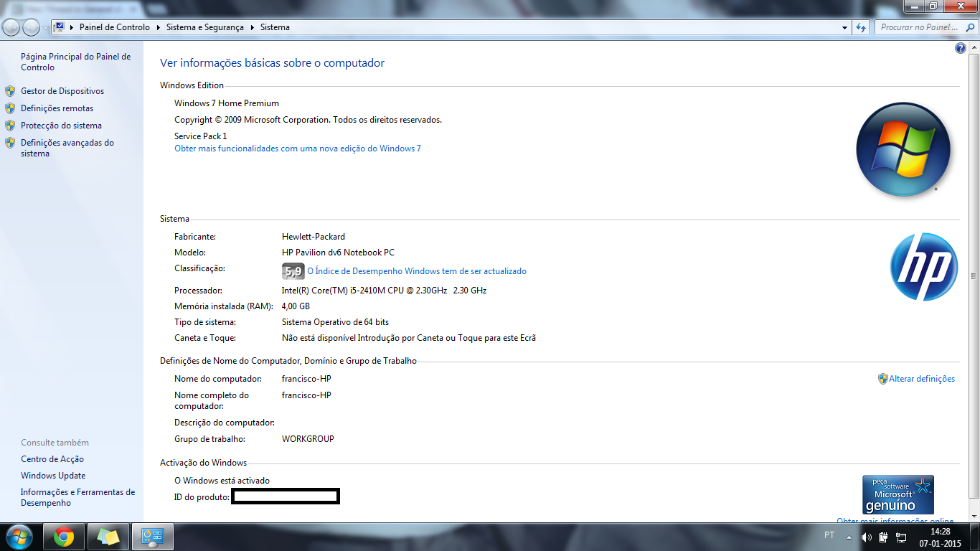
Task: Click the 'WORKGROUP' value
Action: tap(308, 439)
